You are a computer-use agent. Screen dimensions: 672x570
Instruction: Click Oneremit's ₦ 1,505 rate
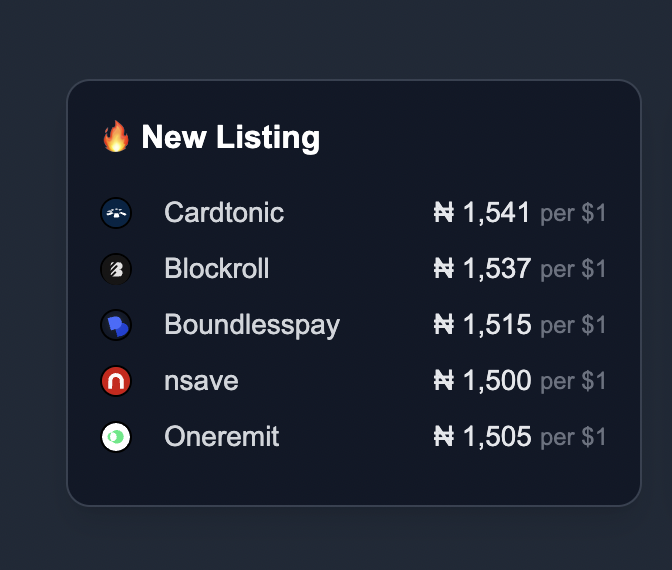[x=483, y=437]
